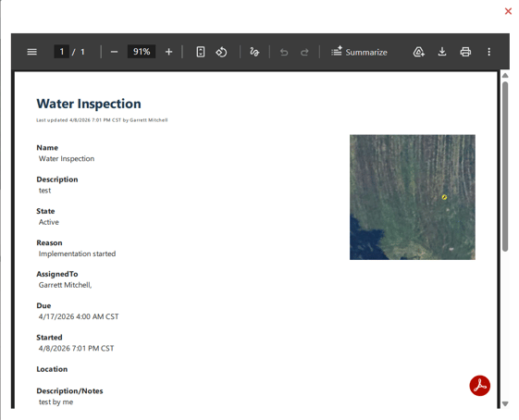Click the Name value 'Water Inspection'
Viewport: 519px width, 420px height.
(x=67, y=159)
